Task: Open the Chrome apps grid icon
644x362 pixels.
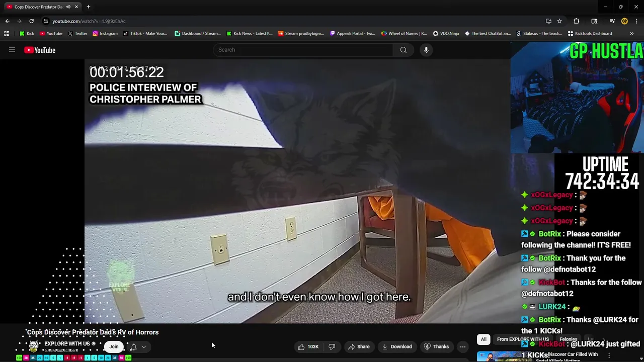Action: click(7, 33)
